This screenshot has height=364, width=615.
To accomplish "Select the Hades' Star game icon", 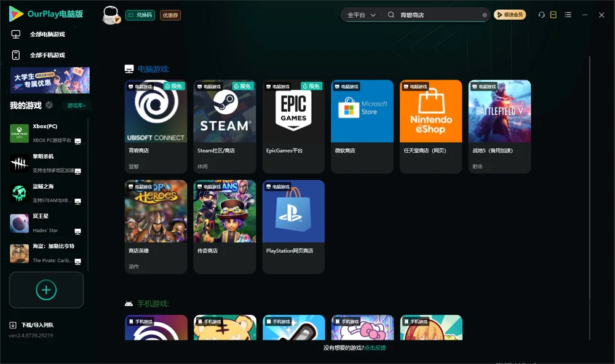I will tap(19, 224).
